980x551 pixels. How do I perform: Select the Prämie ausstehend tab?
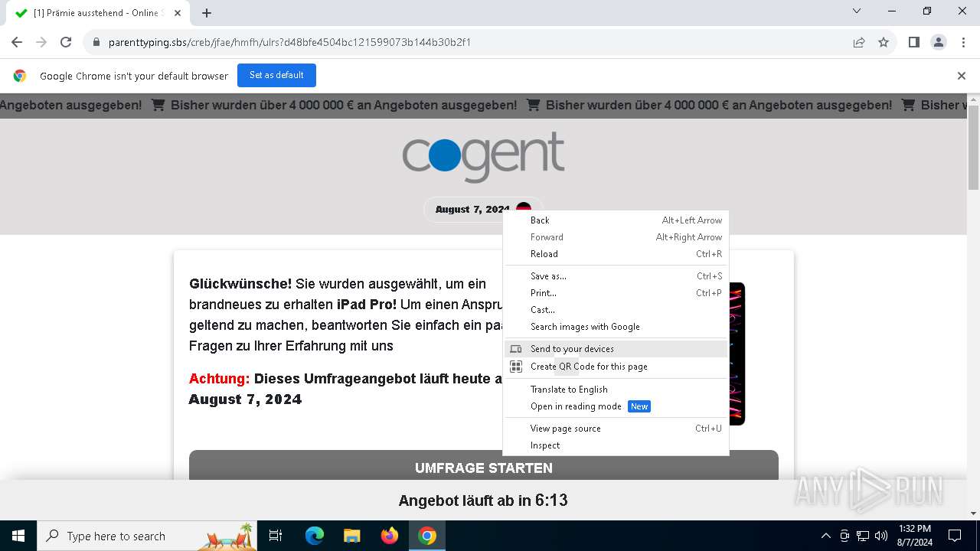click(96, 13)
